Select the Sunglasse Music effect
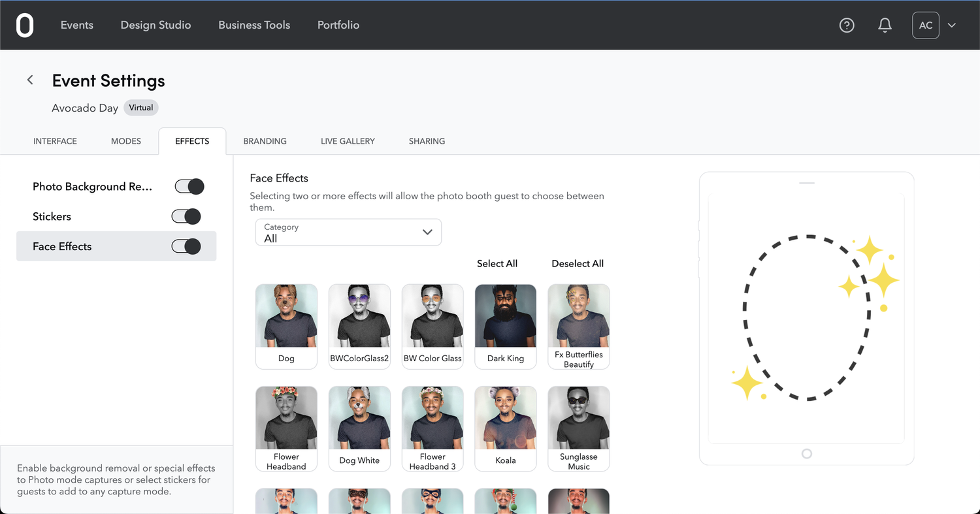980x514 pixels. (x=579, y=428)
